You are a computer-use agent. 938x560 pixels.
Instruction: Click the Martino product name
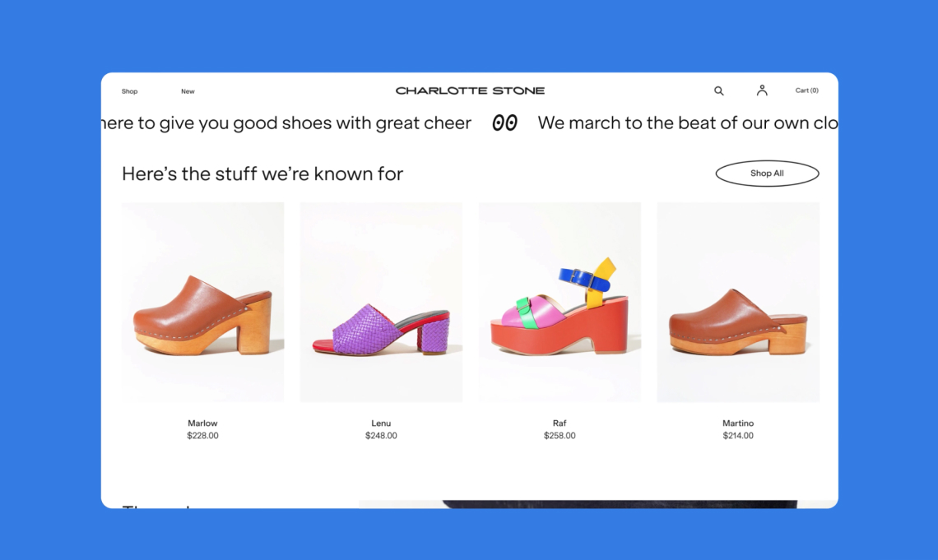(738, 423)
